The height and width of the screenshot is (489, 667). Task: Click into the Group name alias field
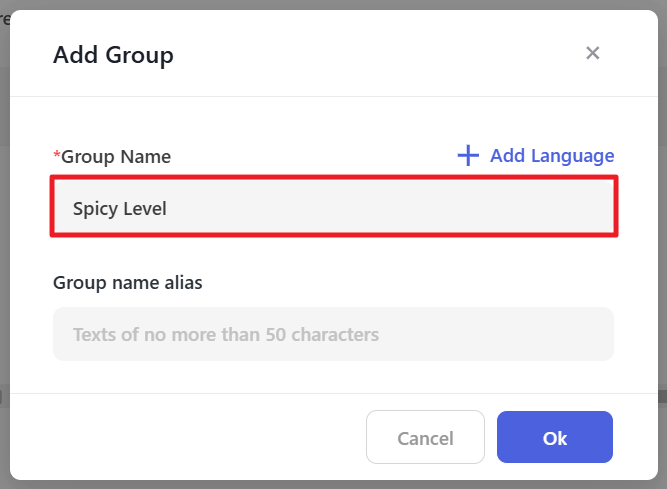coord(334,334)
